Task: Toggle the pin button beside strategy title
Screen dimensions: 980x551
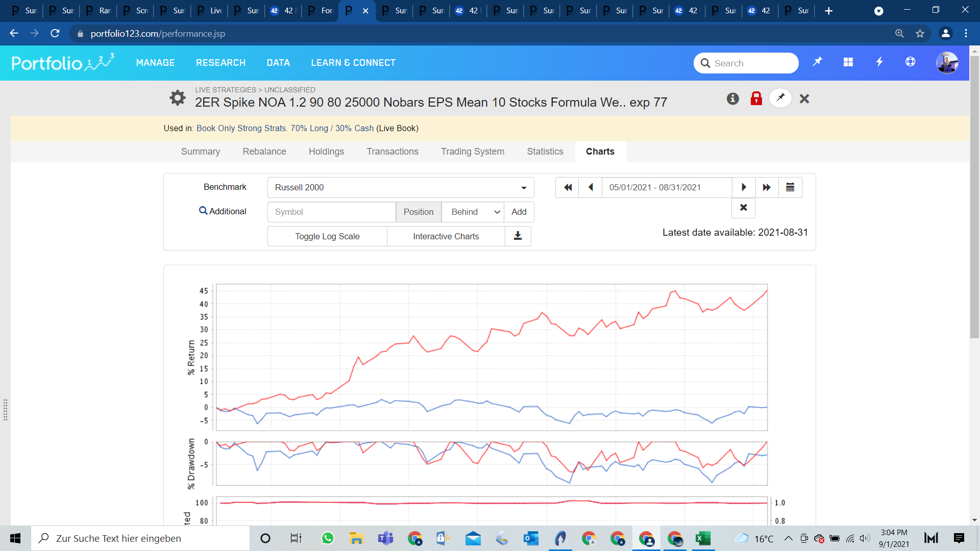Action: pos(780,98)
